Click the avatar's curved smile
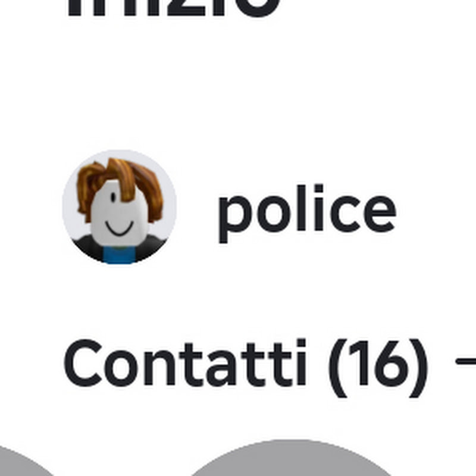The width and height of the screenshot is (476, 476). click(120, 228)
